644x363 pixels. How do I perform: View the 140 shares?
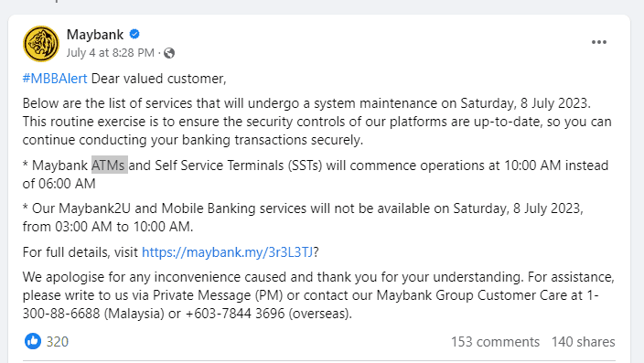point(584,342)
